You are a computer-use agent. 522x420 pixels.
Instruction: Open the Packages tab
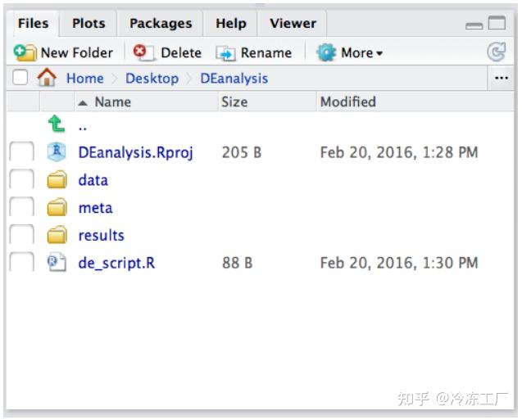click(161, 24)
